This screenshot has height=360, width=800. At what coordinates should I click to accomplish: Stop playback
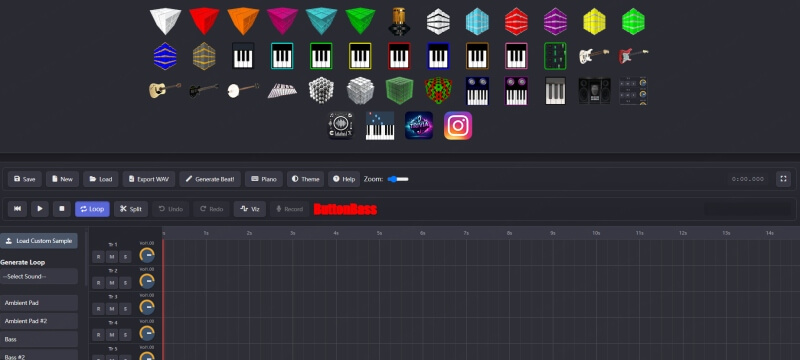62,209
